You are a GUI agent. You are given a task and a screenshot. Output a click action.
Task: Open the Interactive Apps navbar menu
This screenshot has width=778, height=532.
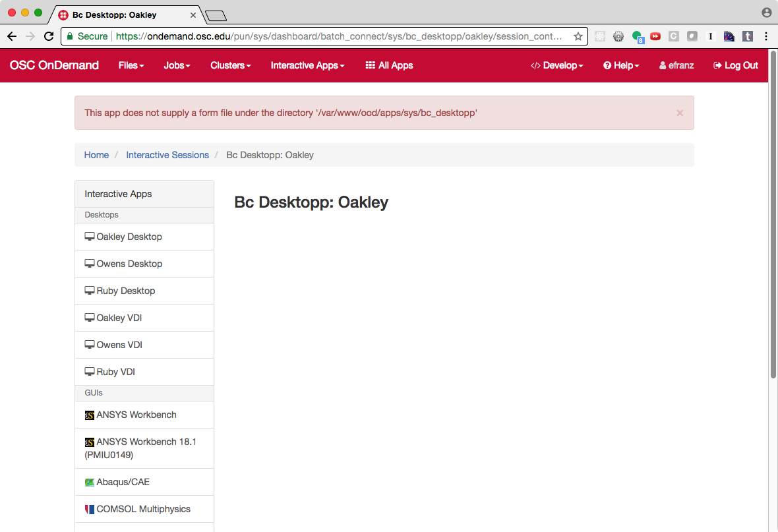click(307, 65)
